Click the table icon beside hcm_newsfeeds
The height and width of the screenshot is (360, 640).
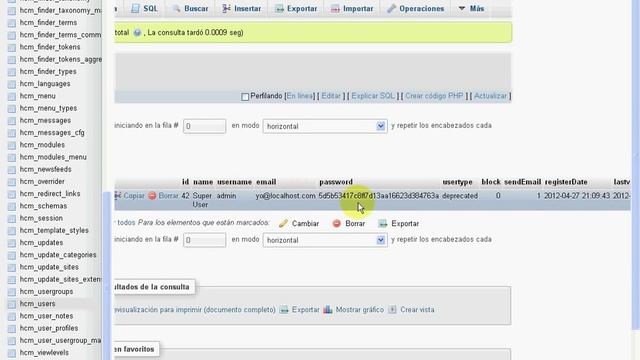click(12, 170)
